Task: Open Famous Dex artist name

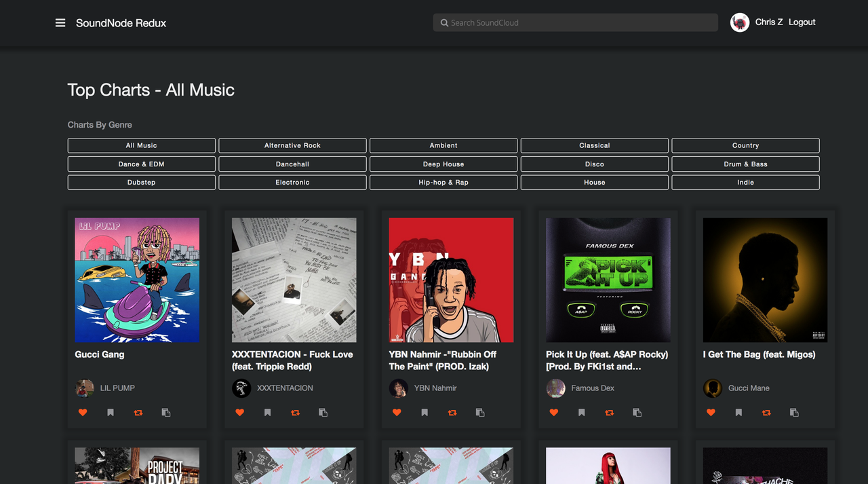Action: pyautogui.click(x=593, y=388)
